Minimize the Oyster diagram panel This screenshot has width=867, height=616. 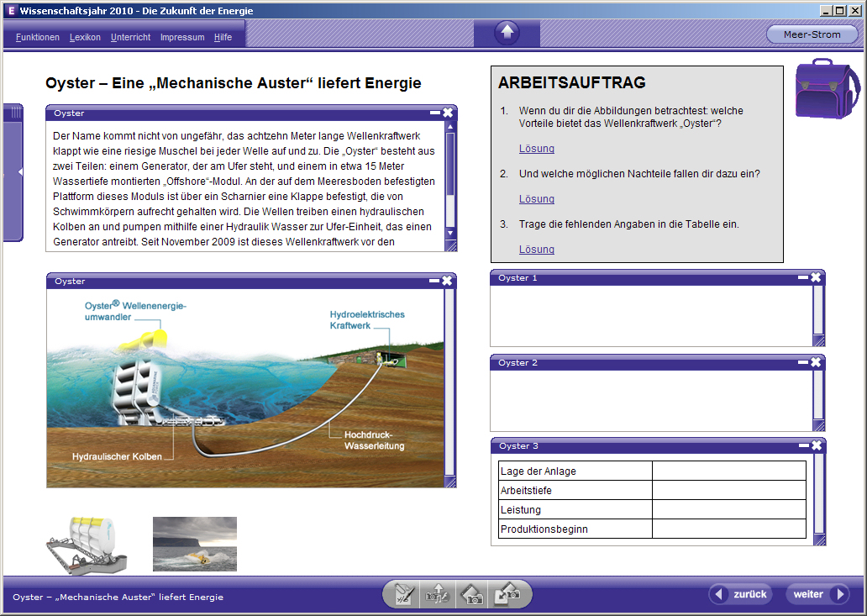point(434,281)
